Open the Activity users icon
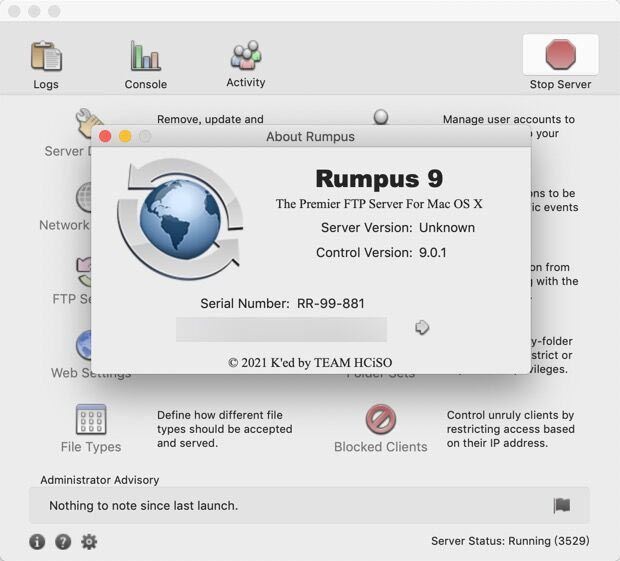620x561 pixels. point(246,55)
